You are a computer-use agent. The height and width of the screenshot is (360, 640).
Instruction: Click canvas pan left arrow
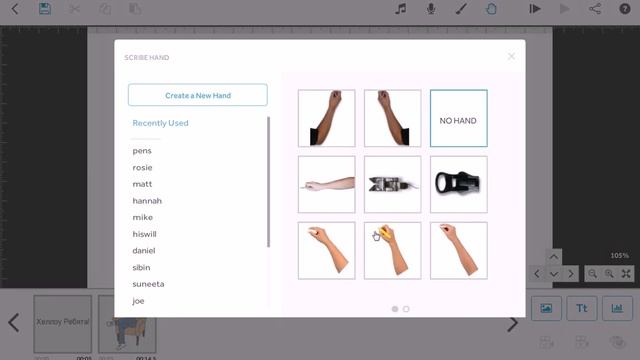coord(537,274)
